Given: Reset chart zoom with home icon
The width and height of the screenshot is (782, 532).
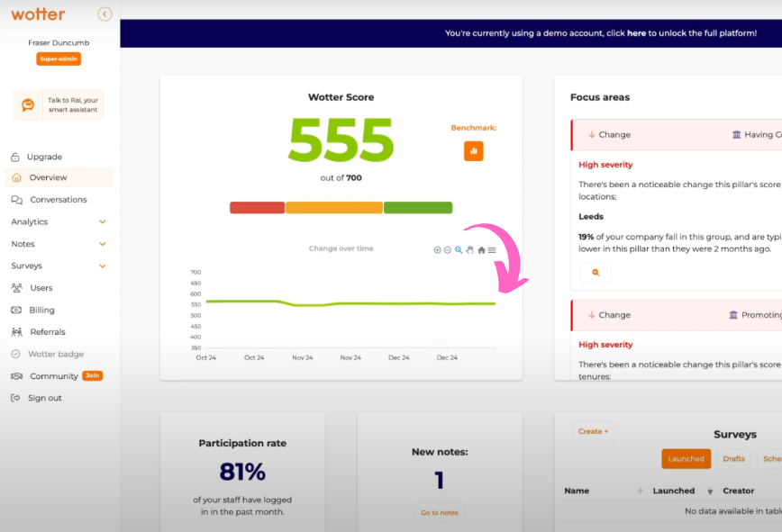Looking at the screenshot, I should click(x=481, y=250).
